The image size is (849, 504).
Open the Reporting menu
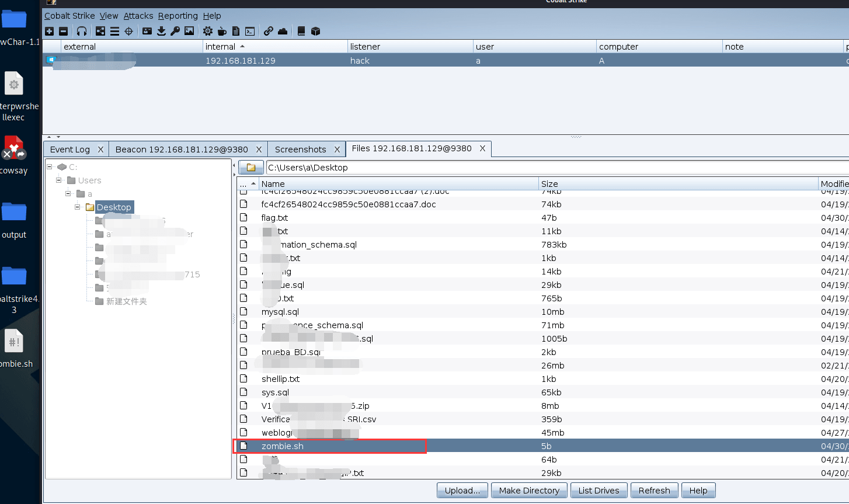178,16
